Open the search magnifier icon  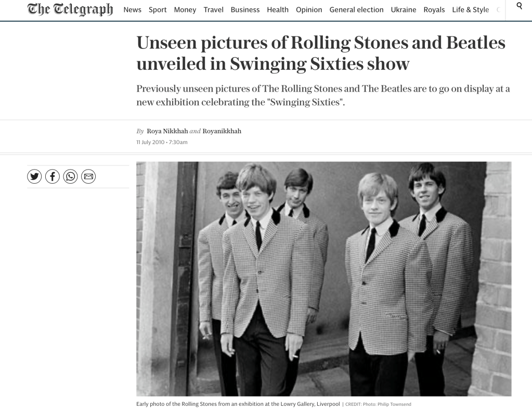pos(519,6)
